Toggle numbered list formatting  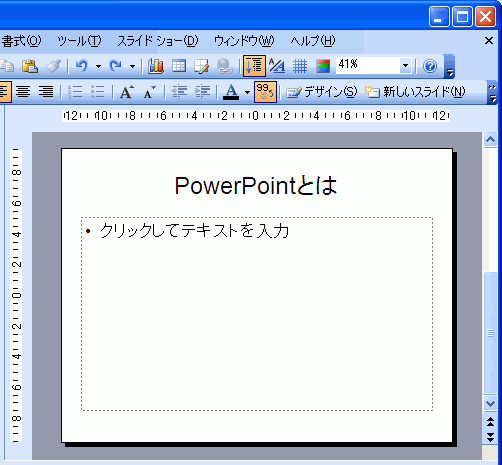pos(75,92)
